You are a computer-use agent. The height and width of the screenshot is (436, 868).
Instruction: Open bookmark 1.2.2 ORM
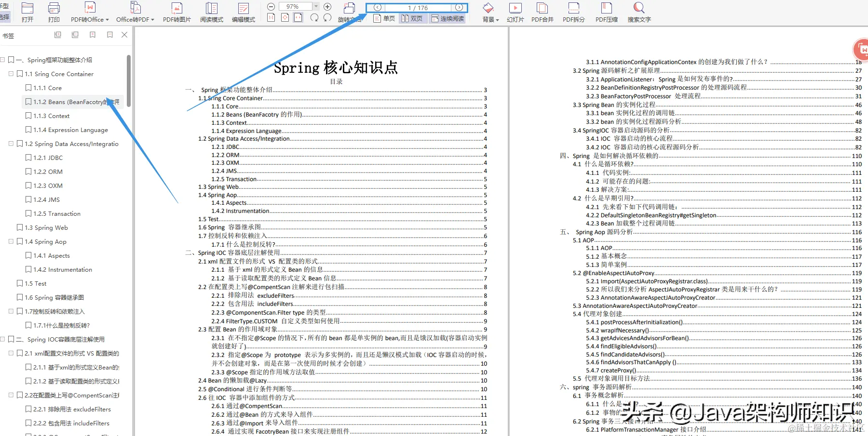click(48, 172)
